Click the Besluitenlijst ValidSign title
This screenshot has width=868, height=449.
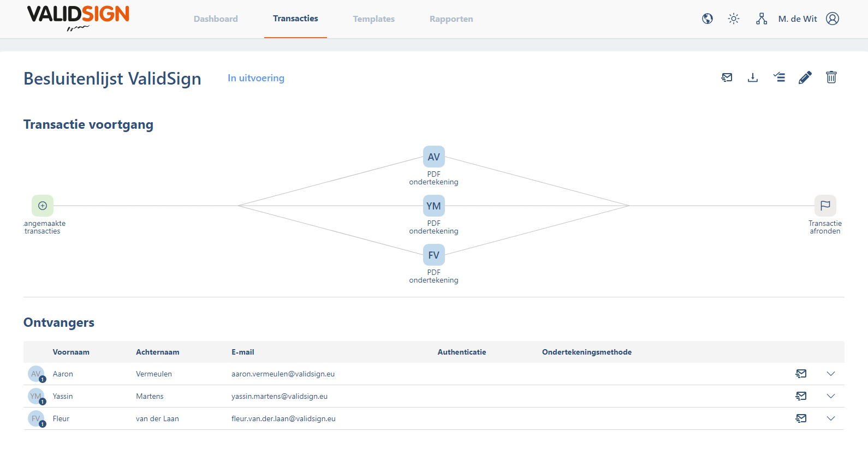[112, 79]
